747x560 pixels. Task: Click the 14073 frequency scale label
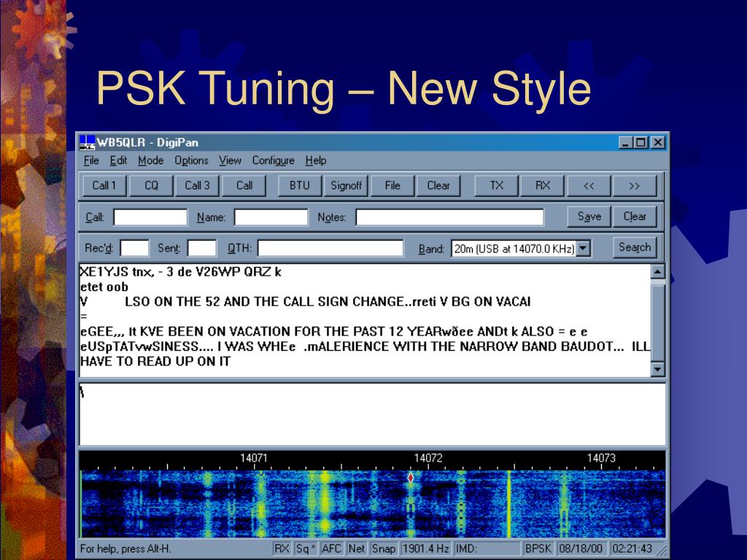601,458
